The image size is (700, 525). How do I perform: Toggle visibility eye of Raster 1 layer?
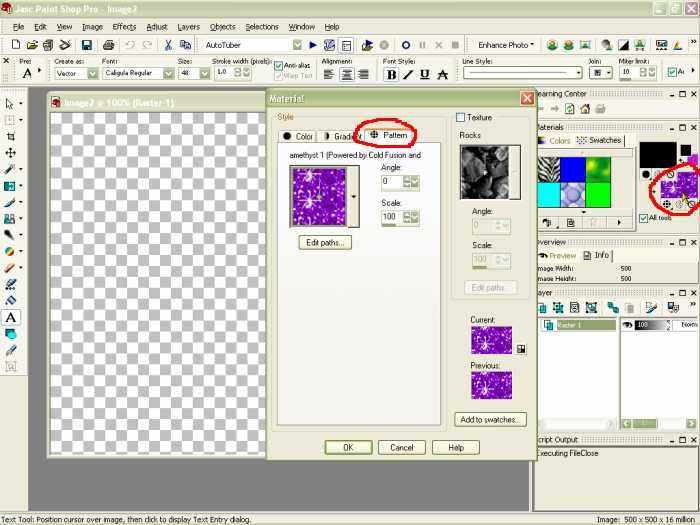pyautogui.click(x=627, y=325)
